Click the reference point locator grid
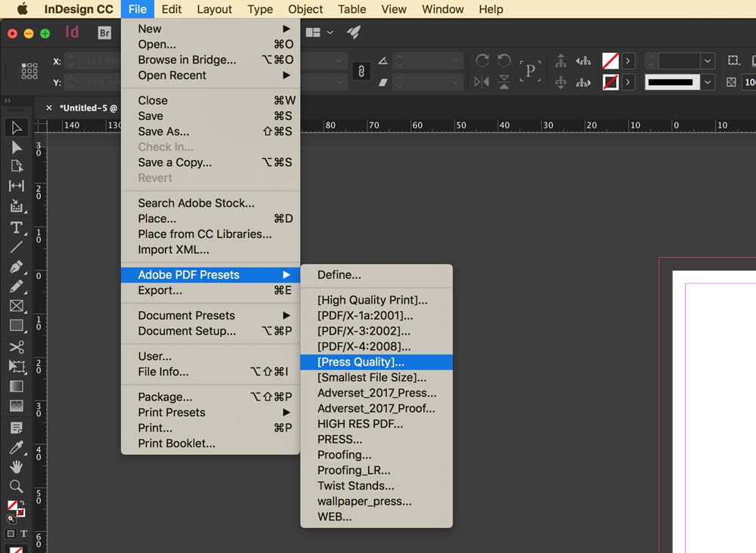 tap(29, 71)
